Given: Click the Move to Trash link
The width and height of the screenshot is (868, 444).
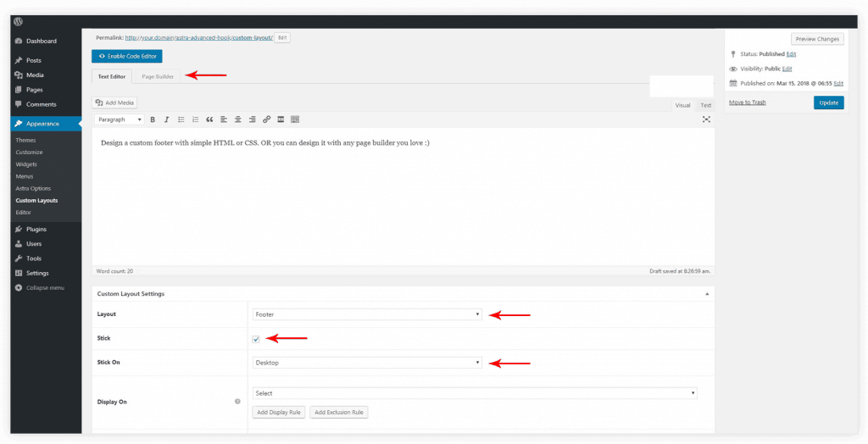Looking at the screenshot, I should point(747,102).
